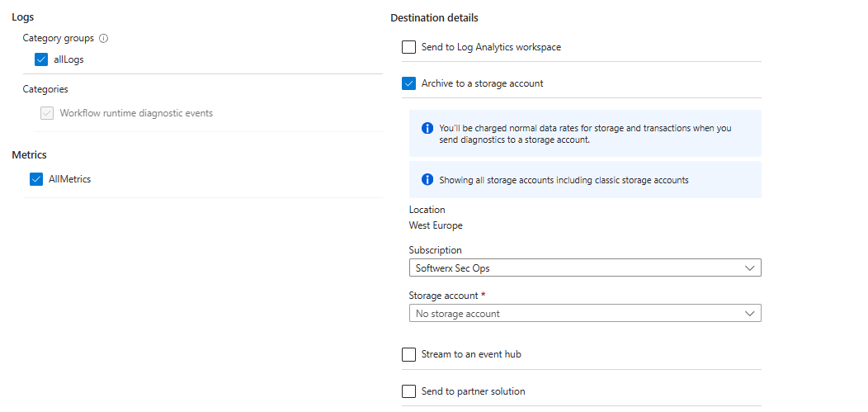Click the Archive to a storage account label
Screen dimensions: 868x412
[482, 83]
